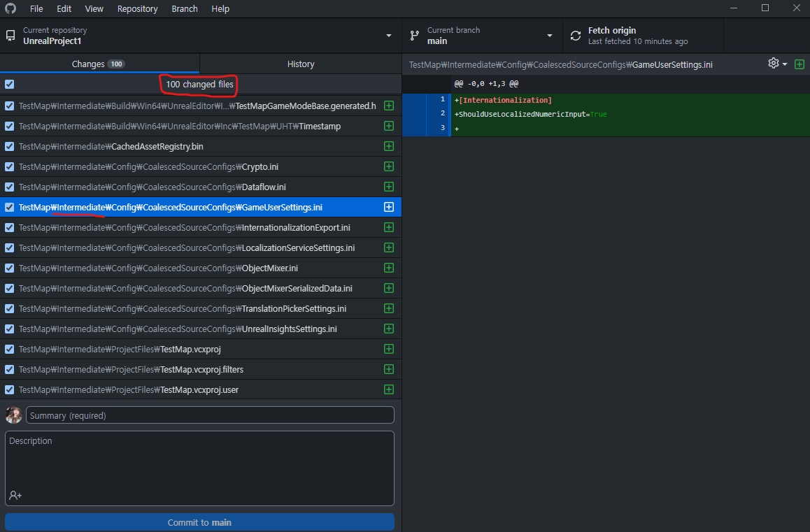
Task: Uncheck ObjectMixer.ini checkbox
Action: click(x=9, y=268)
